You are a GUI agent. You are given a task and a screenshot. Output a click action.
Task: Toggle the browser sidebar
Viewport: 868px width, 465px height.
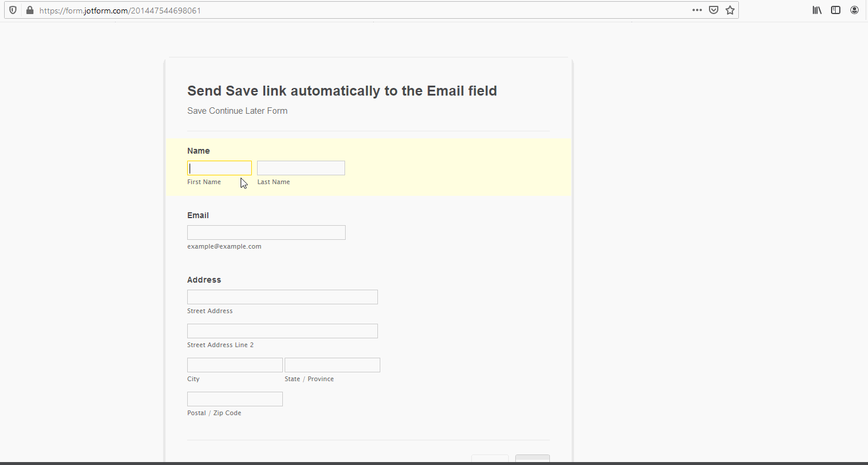835,9
